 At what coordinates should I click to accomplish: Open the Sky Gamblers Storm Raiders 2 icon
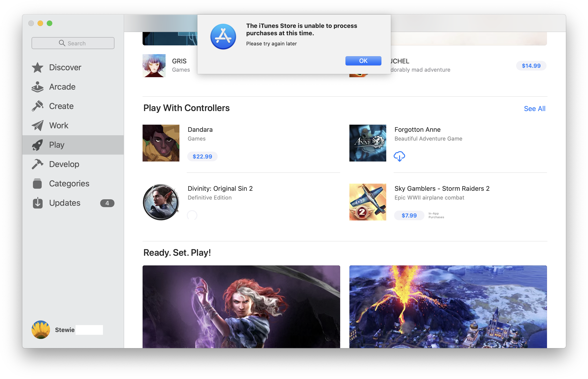tap(368, 202)
